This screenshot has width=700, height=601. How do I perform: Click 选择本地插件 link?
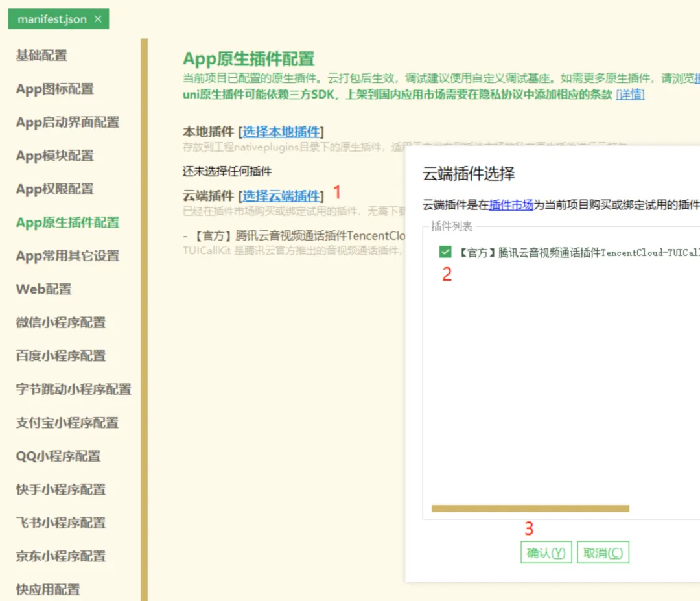(x=281, y=132)
